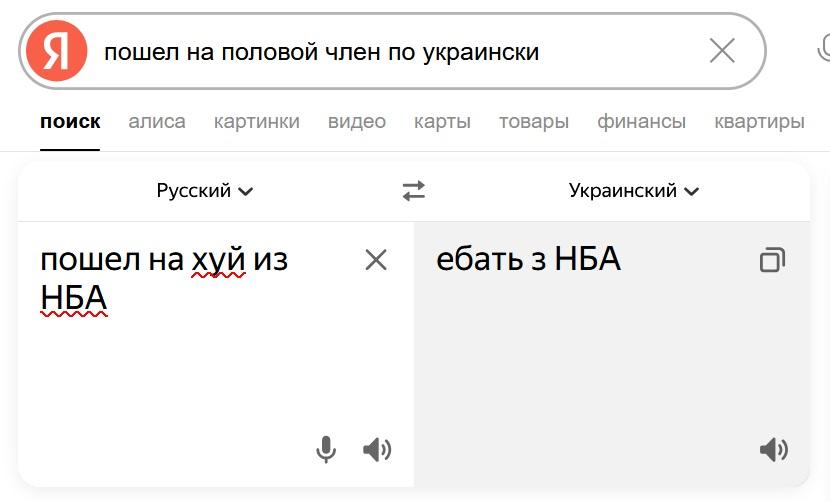Swap translation languages arrows icon
The height and width of the screenshot is (501, 830).
pyautogui.click(x=414, y=190)
